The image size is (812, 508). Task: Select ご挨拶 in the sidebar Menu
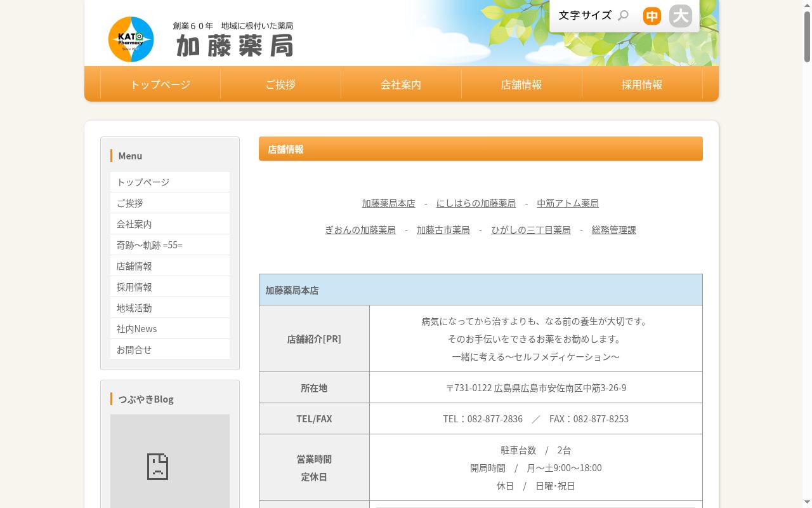click(170, 203)
